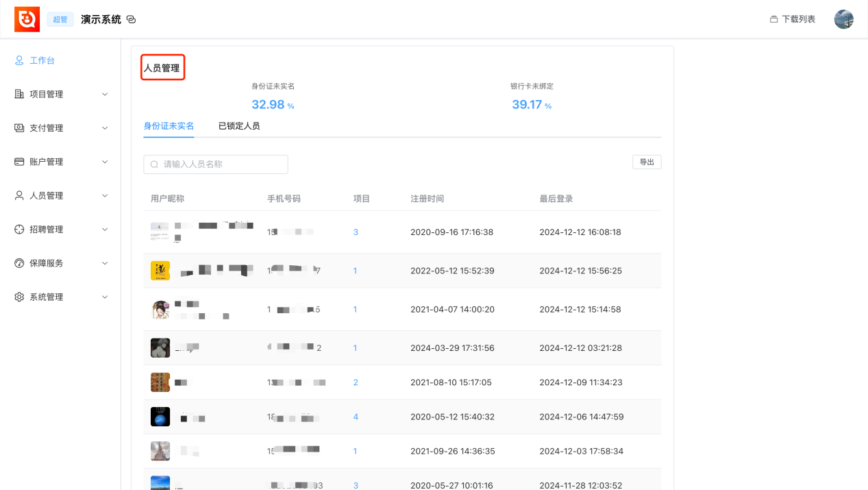This screenshot has height=490, width=868.
Task: Click the 项目管理 building icon
Action: point(19,94)
